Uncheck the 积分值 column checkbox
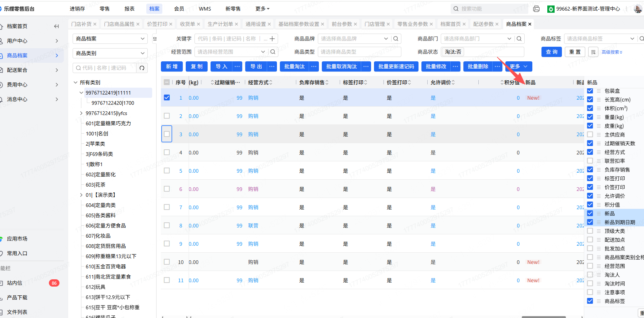Screen dimensions: 644x318 click(590, 205)
